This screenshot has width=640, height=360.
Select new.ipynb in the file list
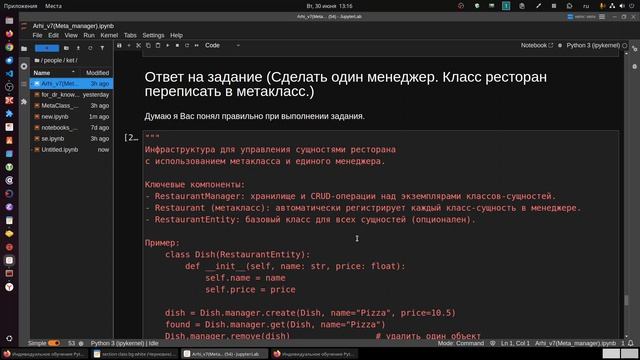(71, 117)
